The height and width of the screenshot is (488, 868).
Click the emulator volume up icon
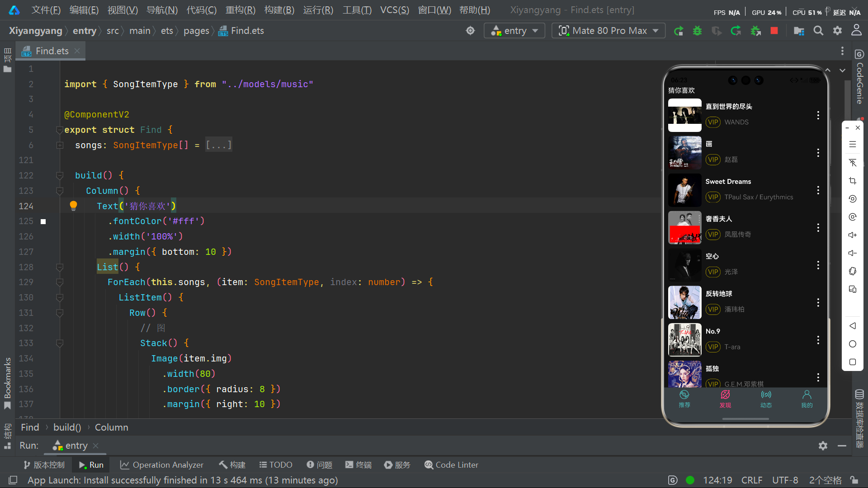(x=853, y=235)
